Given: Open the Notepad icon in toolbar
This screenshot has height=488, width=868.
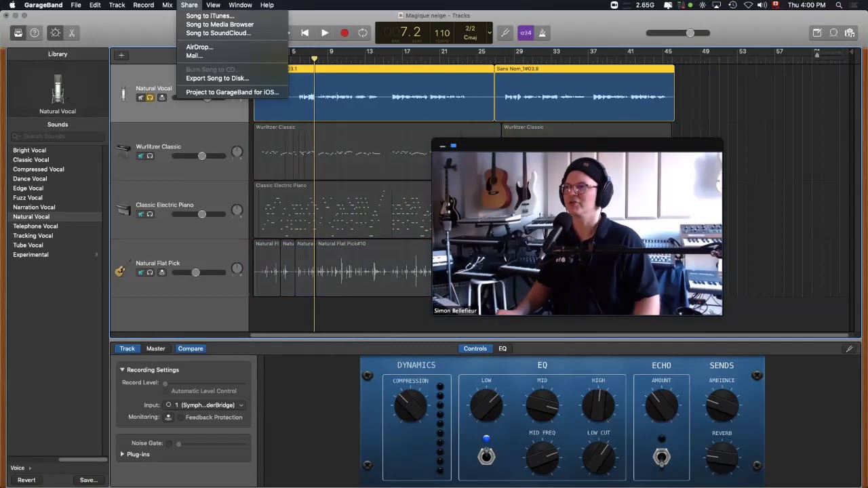Looking at the screenshot, I should [x=817, y=33].
